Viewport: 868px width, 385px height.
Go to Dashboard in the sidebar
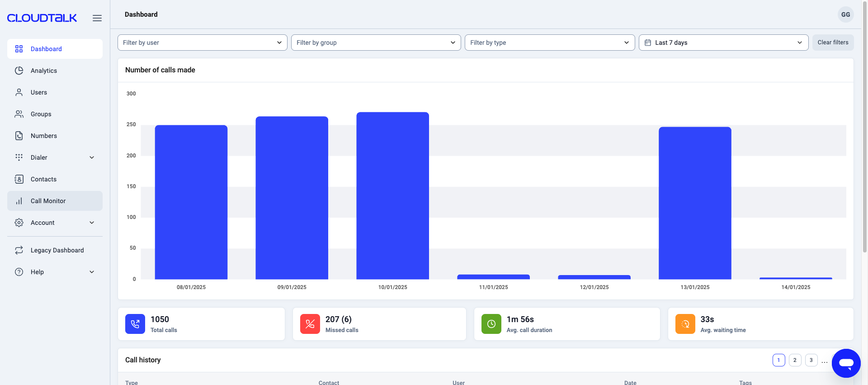click(55, 49)
